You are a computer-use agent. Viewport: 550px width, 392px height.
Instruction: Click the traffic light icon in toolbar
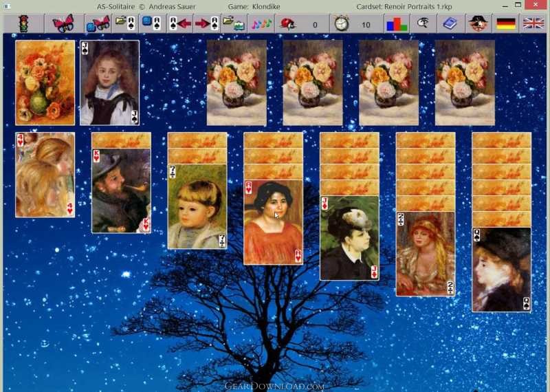(23, 24)
